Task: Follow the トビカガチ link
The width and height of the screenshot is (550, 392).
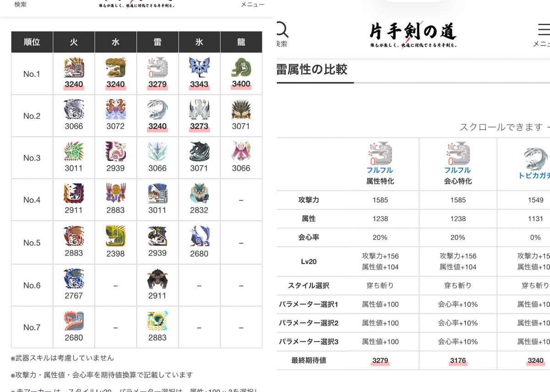Action: click(534, 176)
